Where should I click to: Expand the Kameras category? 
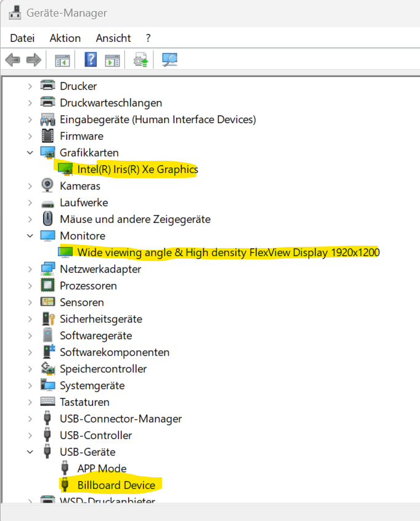tap(30, 186)
